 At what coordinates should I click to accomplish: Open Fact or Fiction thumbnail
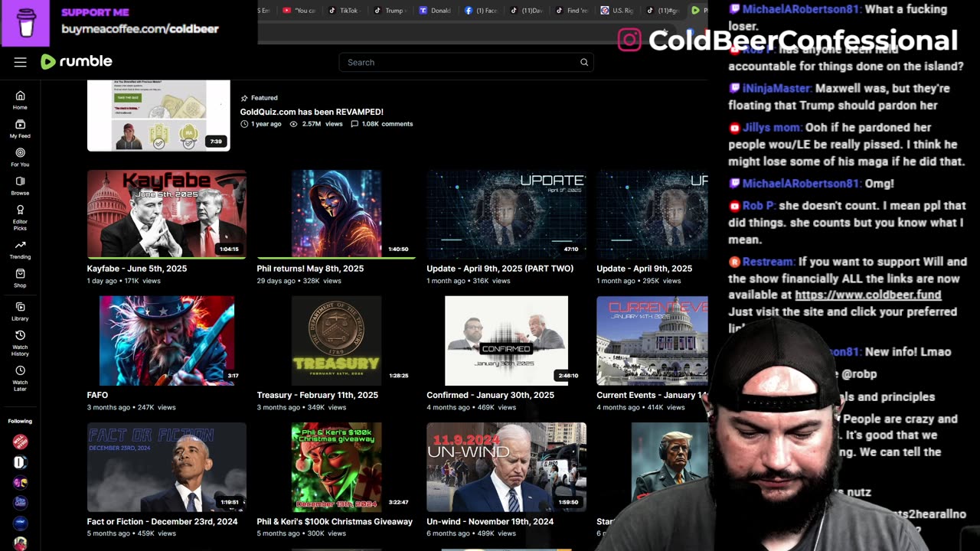167,467
